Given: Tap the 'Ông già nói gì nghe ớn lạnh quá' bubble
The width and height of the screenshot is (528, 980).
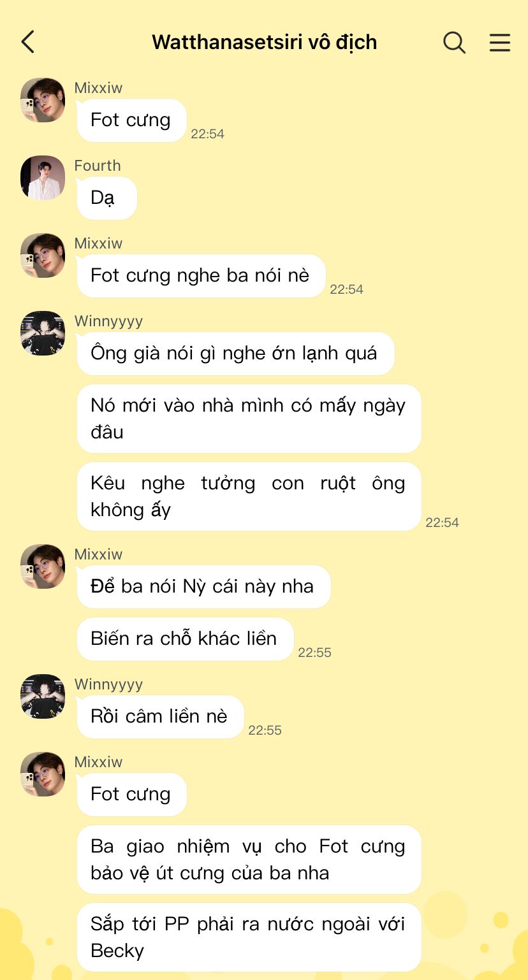Looking at the screenshot, I should point(235,354).
